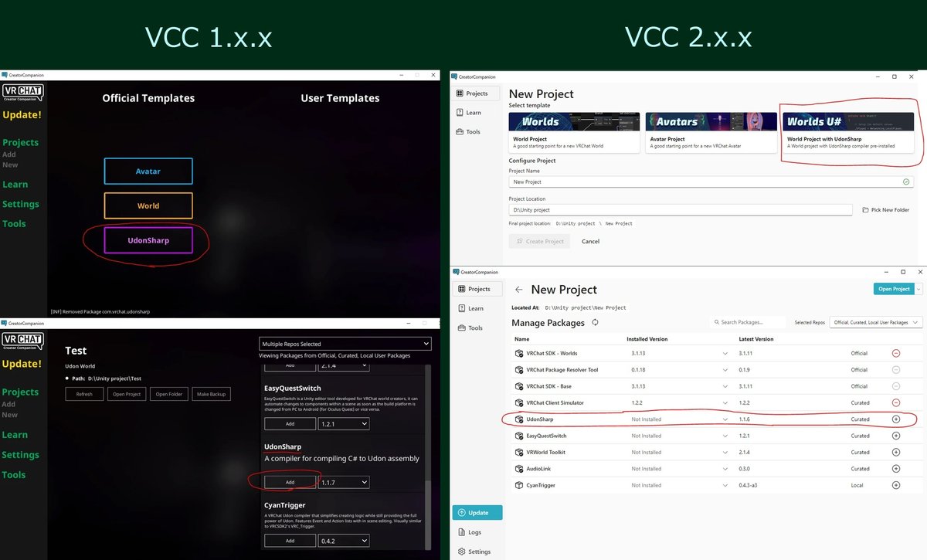
Task: Go back using the arrow beside New Project title
Action: (519, 290)
